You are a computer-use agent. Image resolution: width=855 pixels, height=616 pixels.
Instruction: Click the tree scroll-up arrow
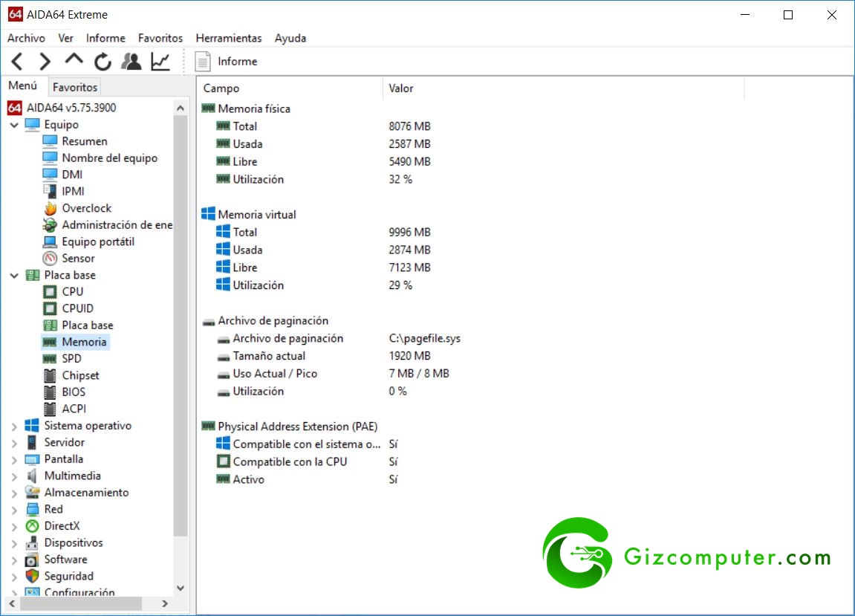(181, 108)
